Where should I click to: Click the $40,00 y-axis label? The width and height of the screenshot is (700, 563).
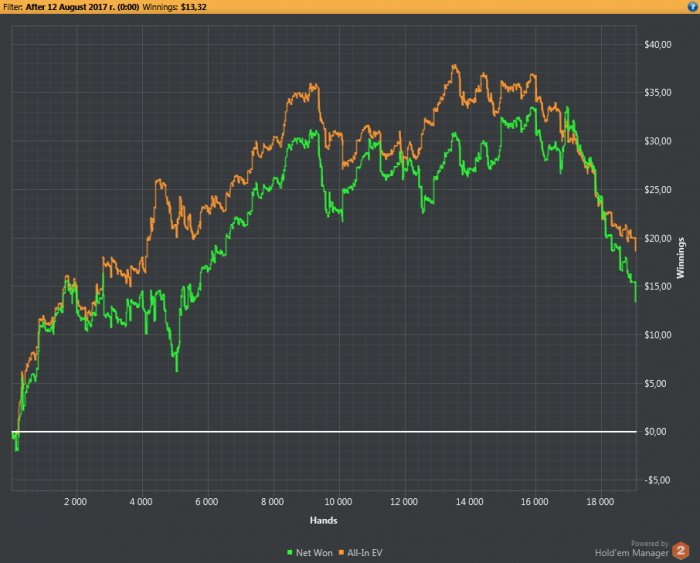click(x=659, y=45)
